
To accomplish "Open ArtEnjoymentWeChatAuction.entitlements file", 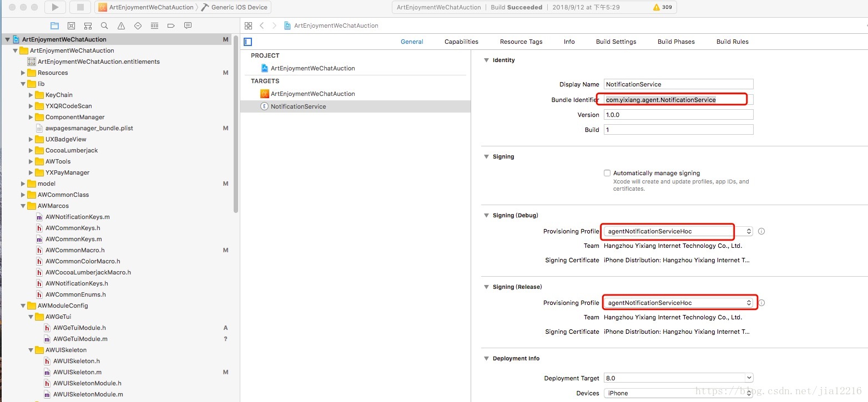I will tap(98, 62).
